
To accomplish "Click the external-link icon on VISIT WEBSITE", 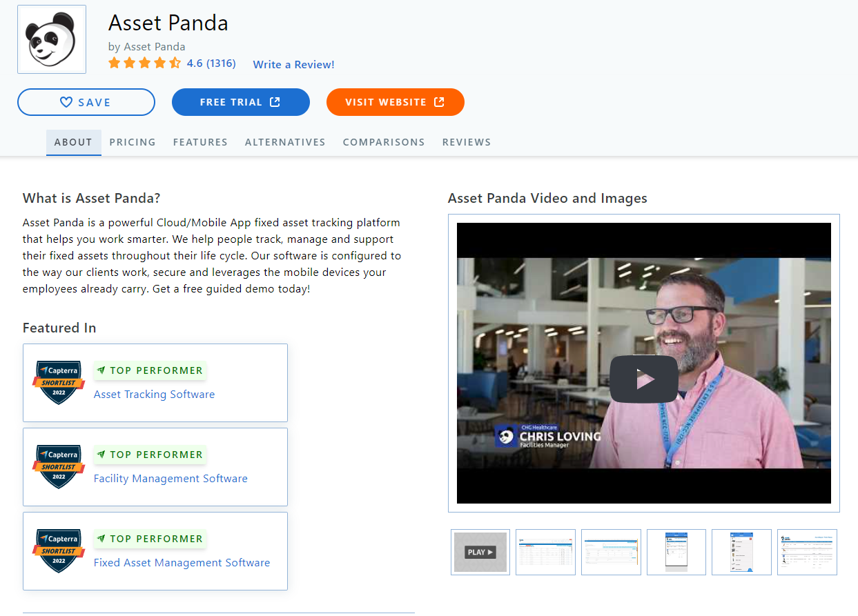I will click(439, 102).
